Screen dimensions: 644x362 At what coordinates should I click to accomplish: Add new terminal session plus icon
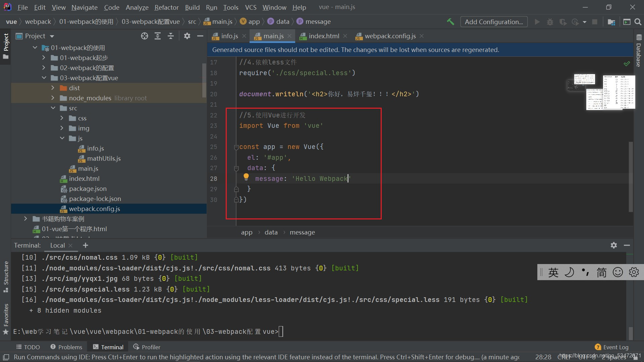coord(86,245)
